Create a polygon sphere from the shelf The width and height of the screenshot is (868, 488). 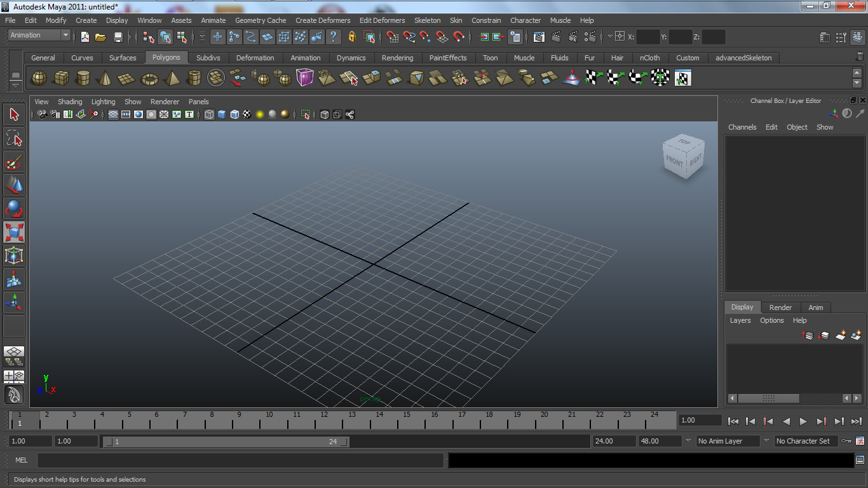[x=39, y=78]
